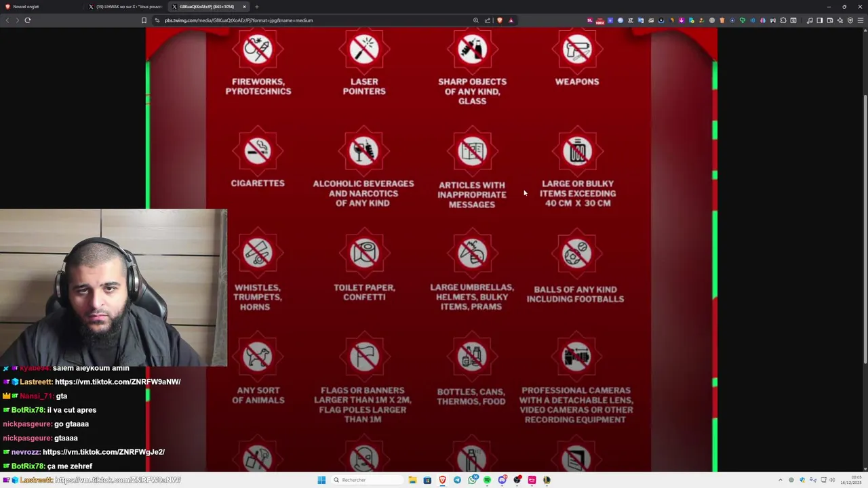Click the 'ANY SORT OF ANIMALS' label
Screen dimensions: 868x488
258,395
